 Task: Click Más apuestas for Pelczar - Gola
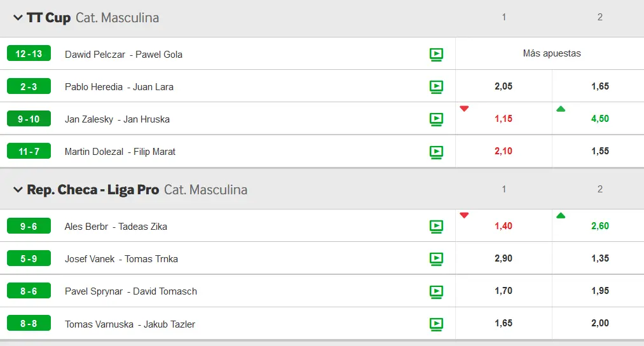tap(551, 53)
